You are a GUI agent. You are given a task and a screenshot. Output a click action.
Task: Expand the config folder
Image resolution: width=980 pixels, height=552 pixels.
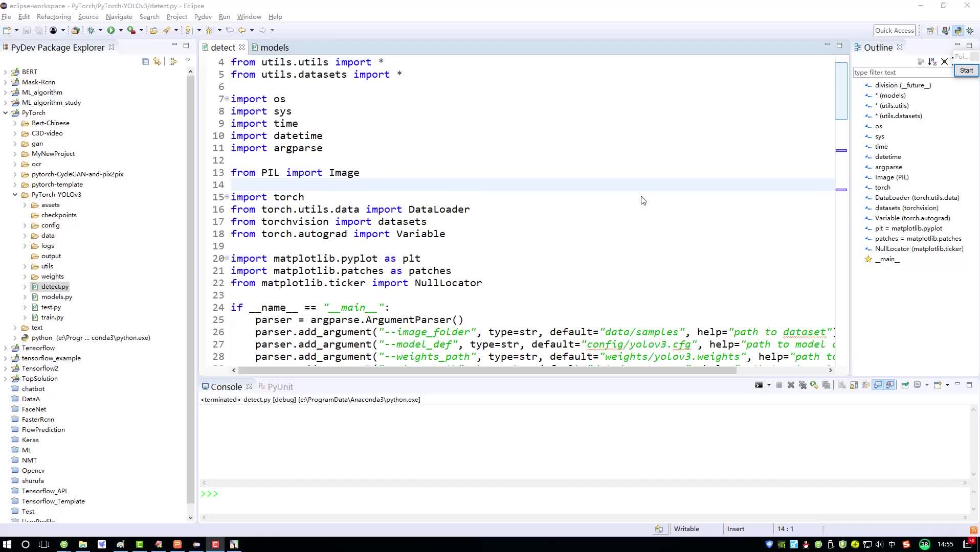coord(25,225)
